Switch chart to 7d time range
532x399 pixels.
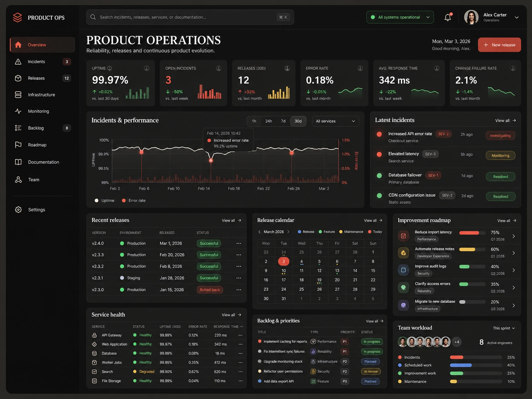click(283, 121)
